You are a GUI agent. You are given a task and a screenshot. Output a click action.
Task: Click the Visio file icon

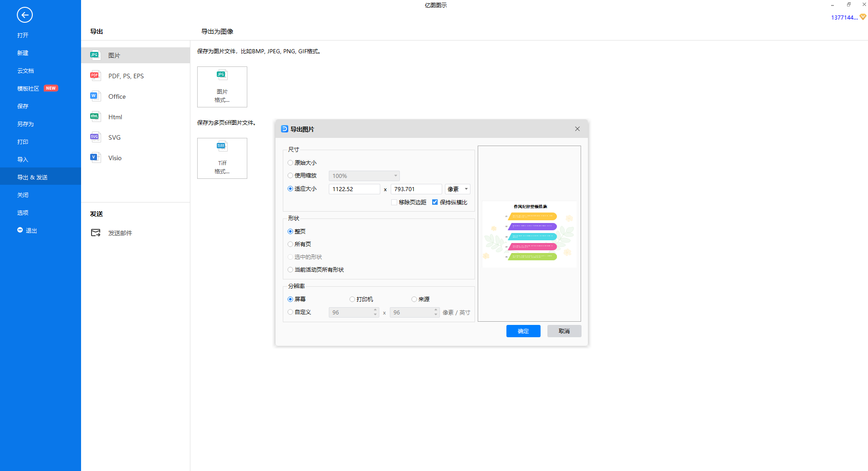coord(95,157)
